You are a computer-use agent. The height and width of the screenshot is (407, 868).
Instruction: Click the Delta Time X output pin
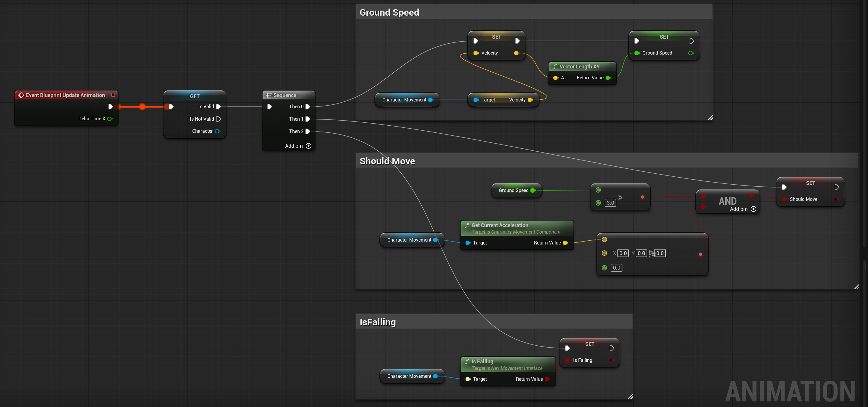[x=109, y=119]
